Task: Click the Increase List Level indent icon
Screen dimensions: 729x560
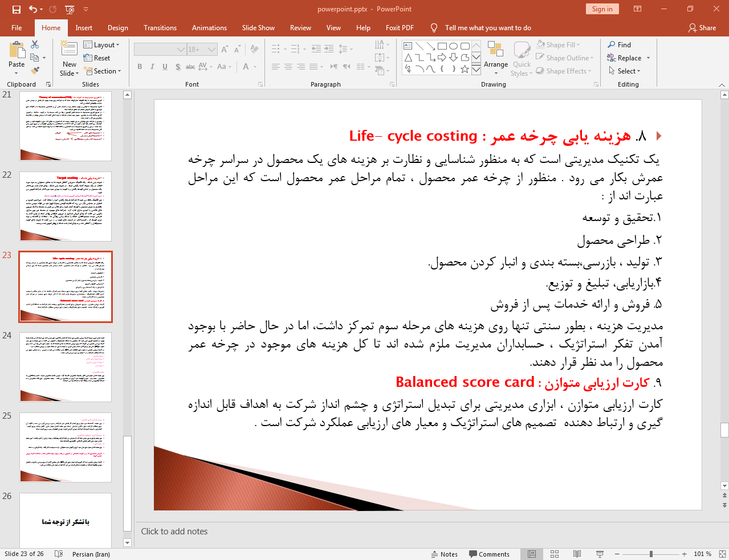Action: 329,50
